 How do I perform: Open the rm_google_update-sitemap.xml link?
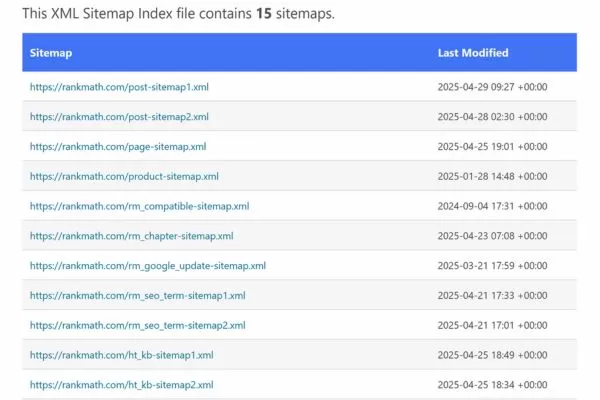coord(148,266)
